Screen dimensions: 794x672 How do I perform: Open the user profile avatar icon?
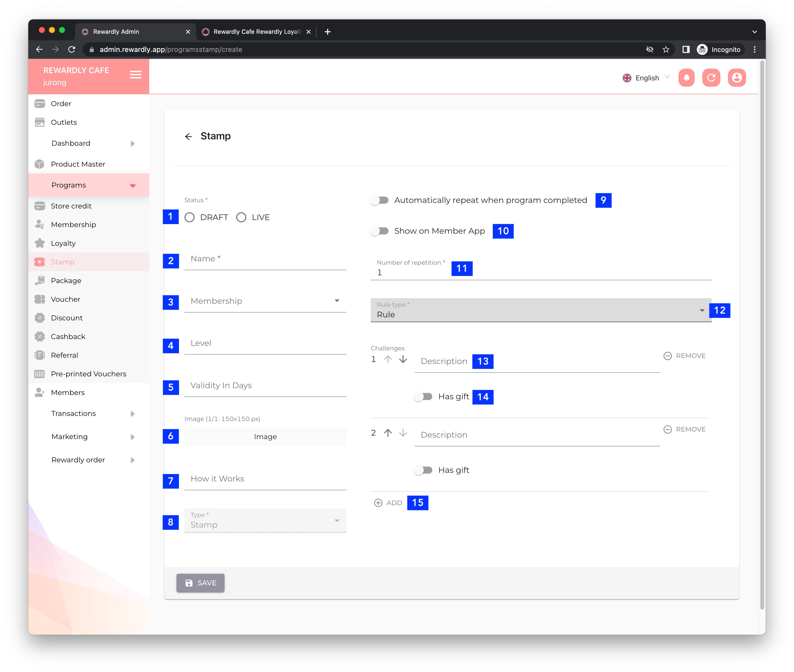[x=737, y=78]
